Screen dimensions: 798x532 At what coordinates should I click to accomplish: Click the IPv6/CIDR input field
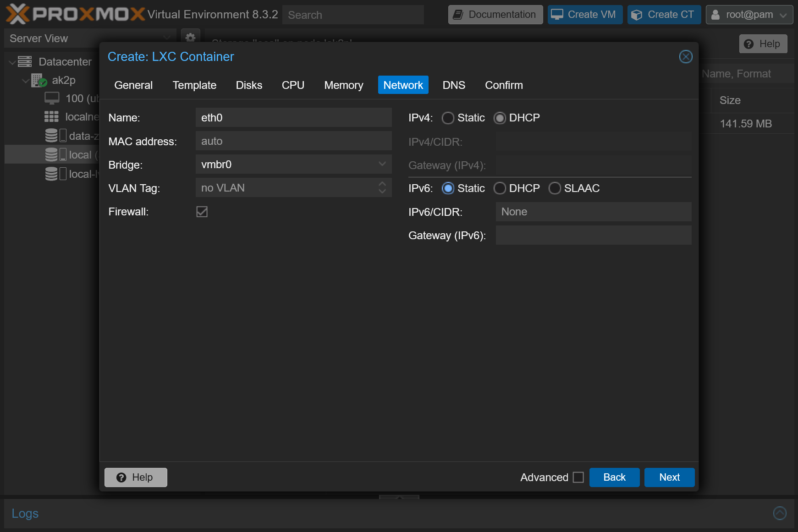click(x=594, y=212)
